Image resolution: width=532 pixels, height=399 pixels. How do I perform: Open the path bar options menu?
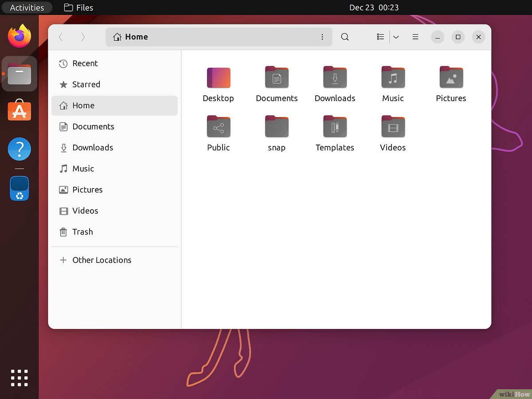pyautogui.click(x=322, y=37)
